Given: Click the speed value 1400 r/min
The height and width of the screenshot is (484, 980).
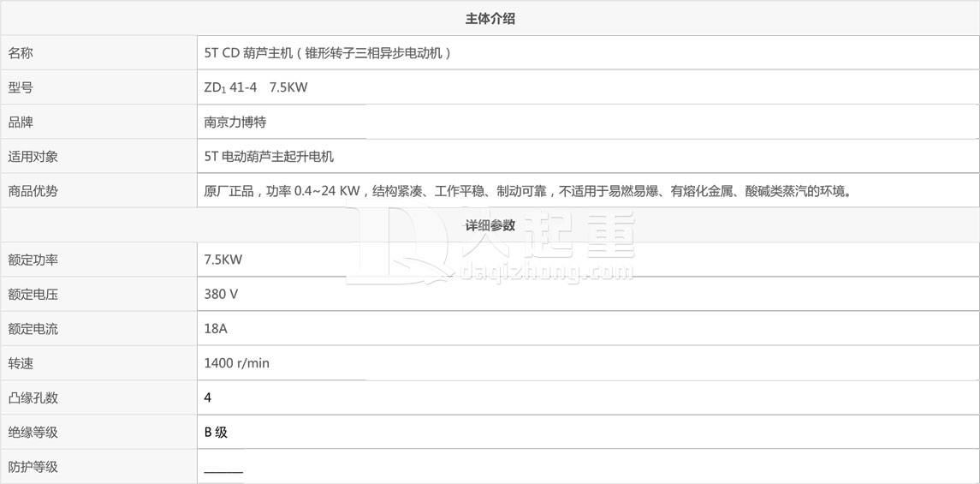Looking at the screenshot, I should point(237,363).
